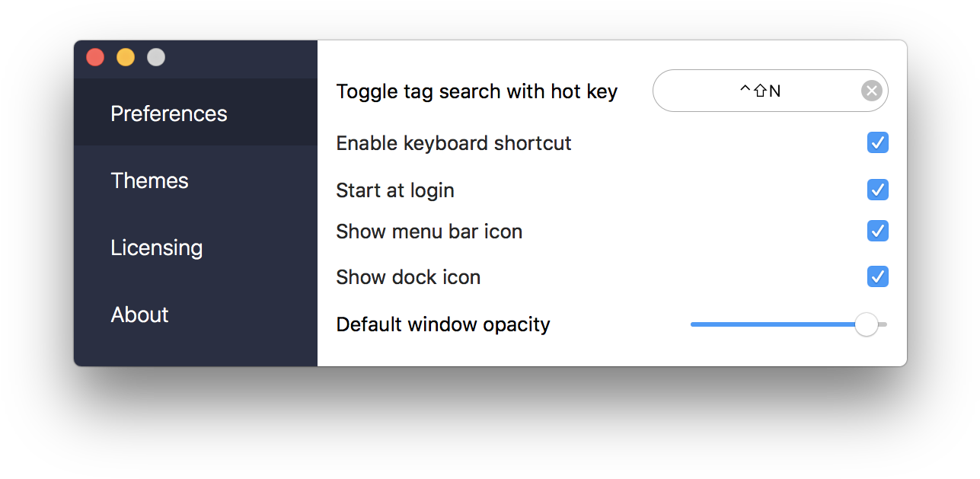The width and height of the screenshot is (980, 479).
Task: Show the About section
Action: pyautogui.click(x=140, y=315)
